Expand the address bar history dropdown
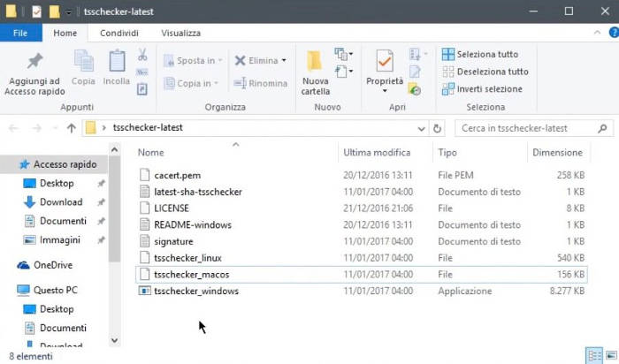 421,129
